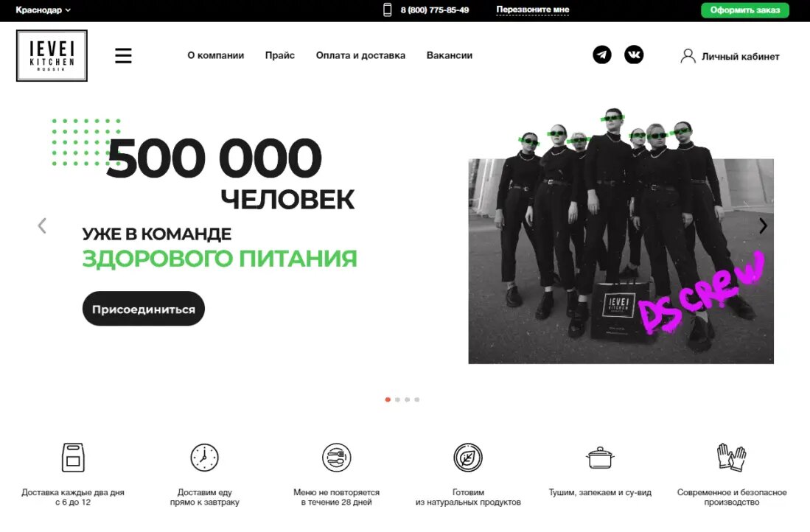The width and height of the screenshot is (810, 532).
Task: Click the user profile icon
Action: [688, 56]
